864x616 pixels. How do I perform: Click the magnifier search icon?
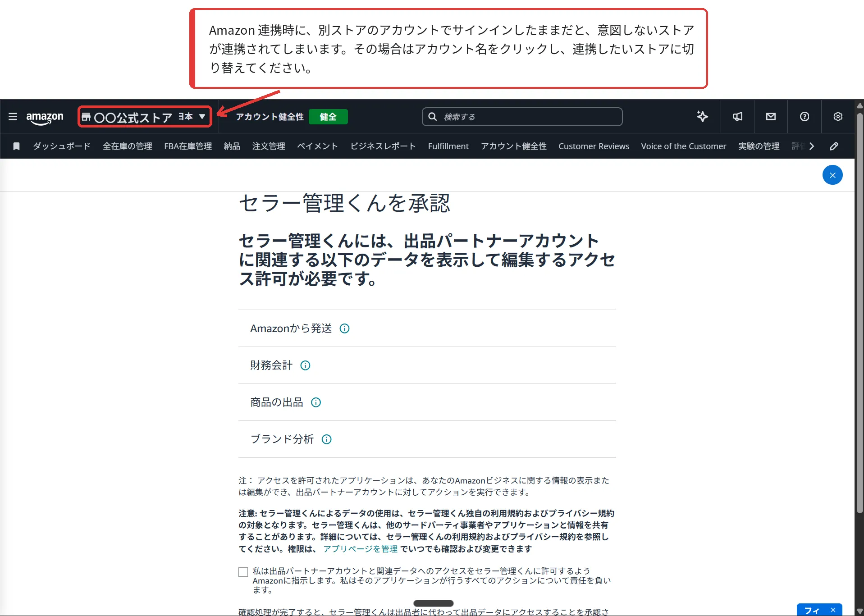point(432,117)
